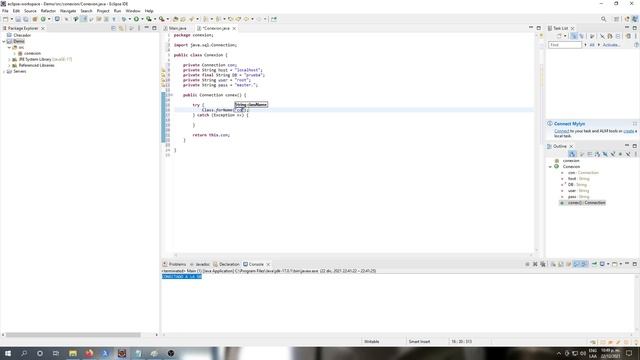Viewport: 640px width, 360px height.
Task: Click the All filter in Task List
Action: coord(592,45)
